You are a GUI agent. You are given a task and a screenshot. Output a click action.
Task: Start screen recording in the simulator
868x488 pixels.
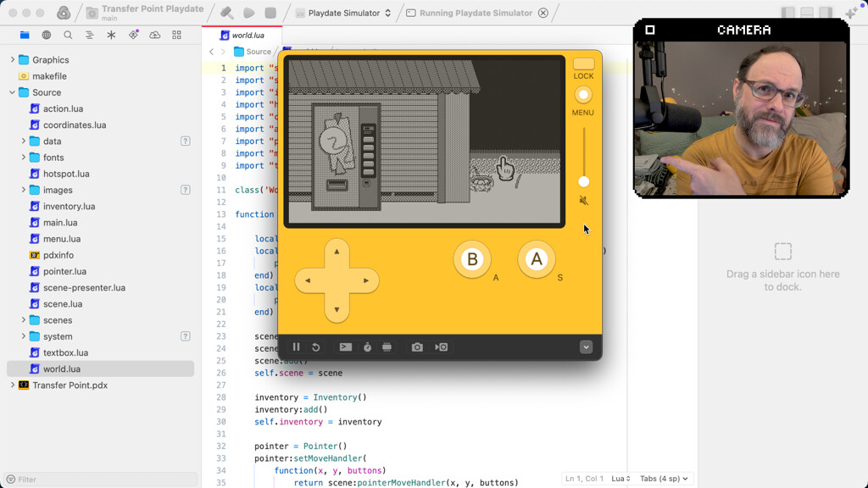pos(442,347)
